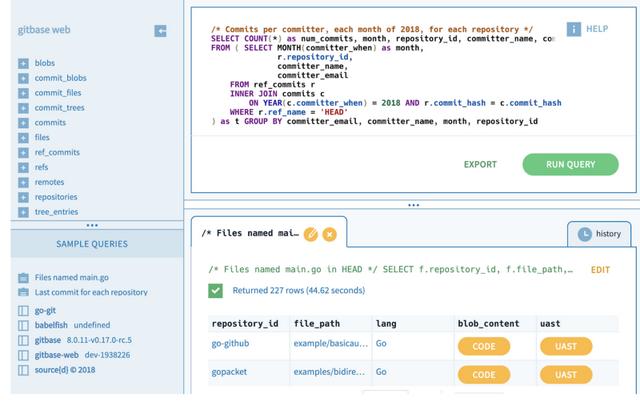Click the green success checkmark icon
Screen dimensions: 640x406
pyautogui.click(x=215, y=291)
